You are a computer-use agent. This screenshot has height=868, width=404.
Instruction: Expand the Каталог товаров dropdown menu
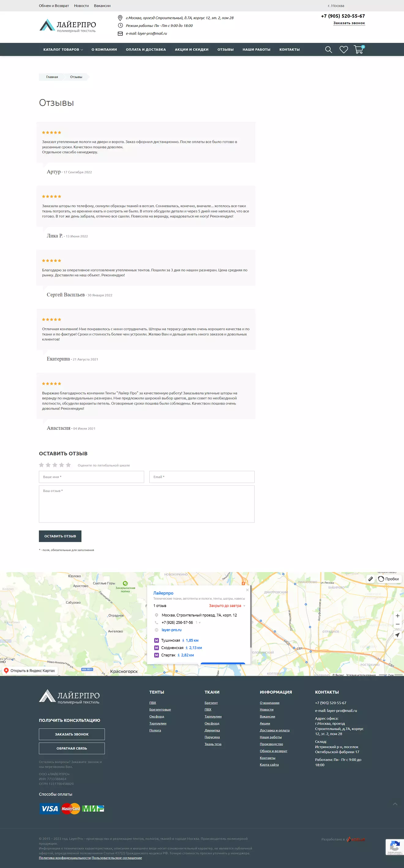(63, 50)
